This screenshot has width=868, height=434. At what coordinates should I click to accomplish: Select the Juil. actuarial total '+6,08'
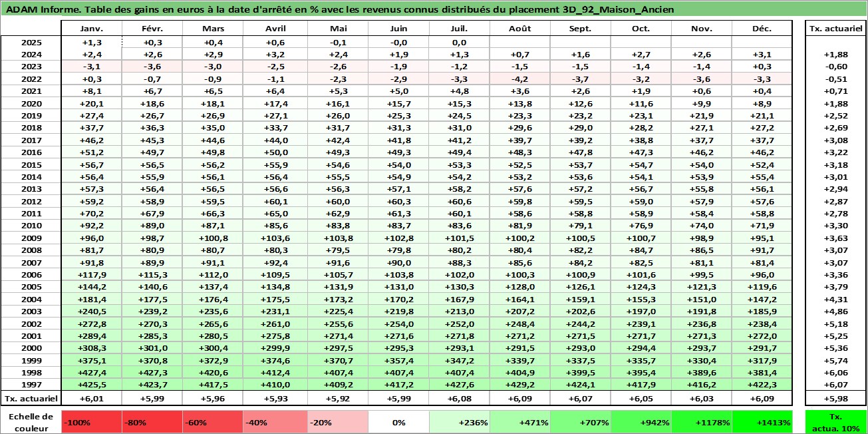460,398
